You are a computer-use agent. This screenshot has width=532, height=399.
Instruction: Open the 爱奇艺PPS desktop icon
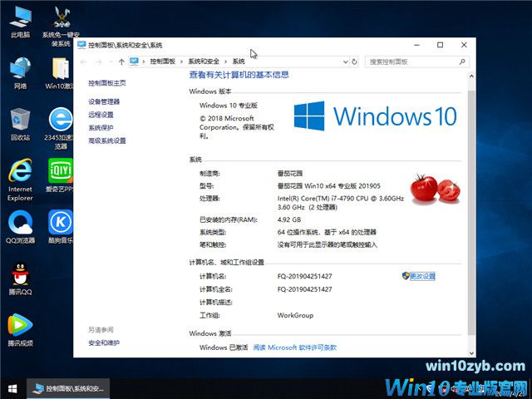(61, 175)
